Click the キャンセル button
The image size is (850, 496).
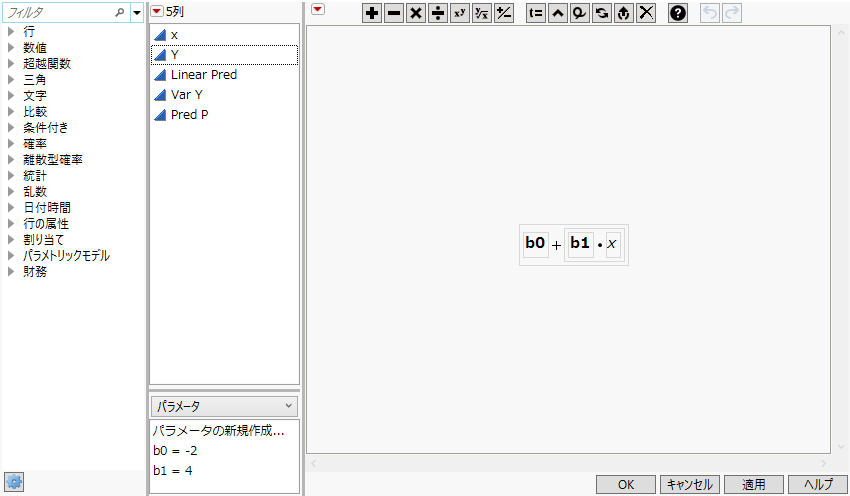[690, 485]
